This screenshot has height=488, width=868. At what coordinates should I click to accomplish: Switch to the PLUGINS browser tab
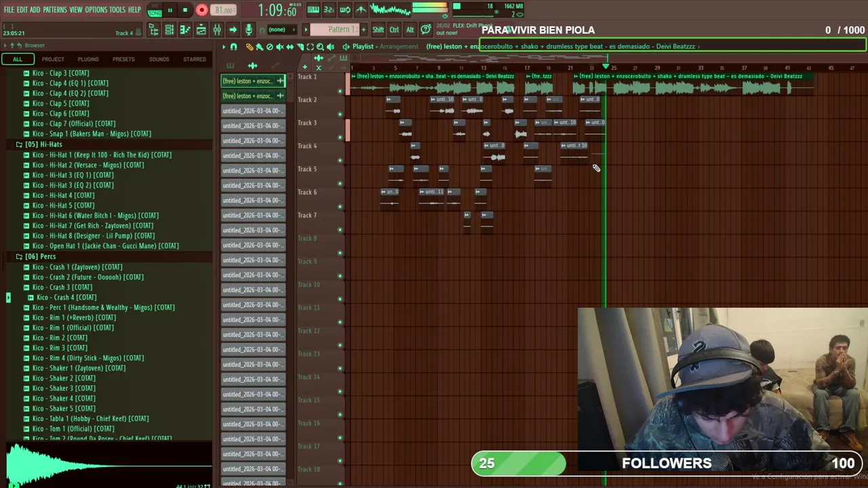pyautogui.click(x=88, y=59)
